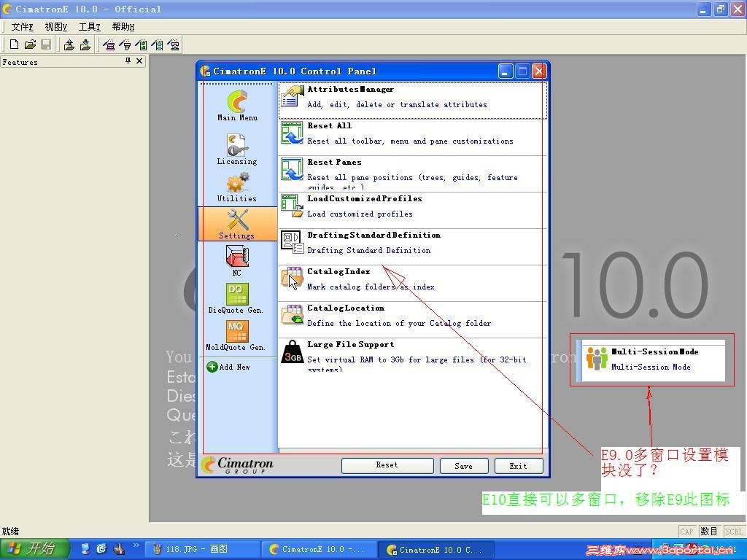Click the 就绪 status text
The width and height of the screenshot is (747, 560).
pos(10,531)
